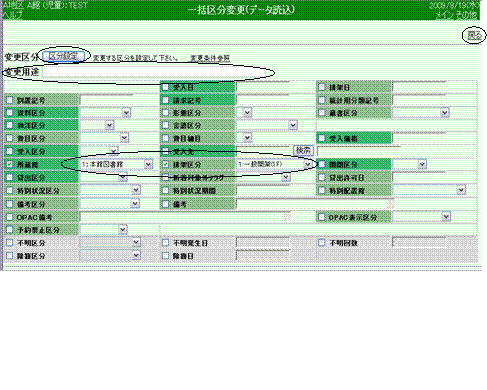Go back with the 戻る link
Image resolution: width=487 pixels, height=390 pixels.
(x=474, y=35)
